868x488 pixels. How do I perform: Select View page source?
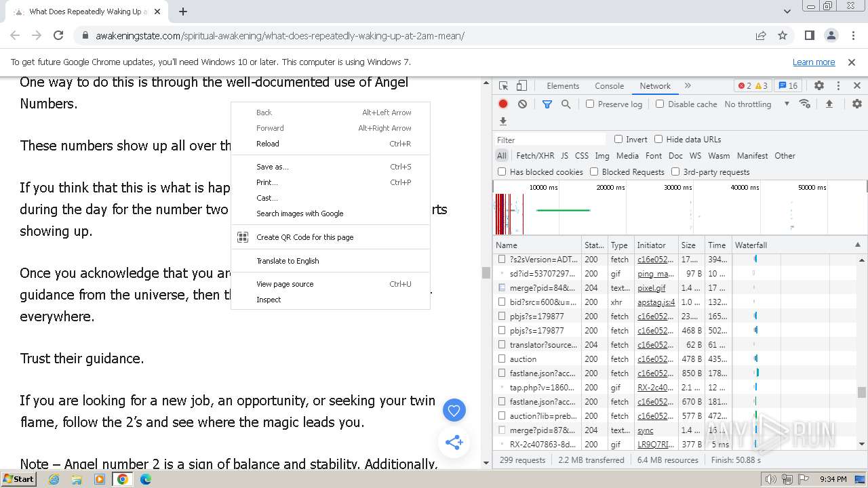click(x=330, y=284)
